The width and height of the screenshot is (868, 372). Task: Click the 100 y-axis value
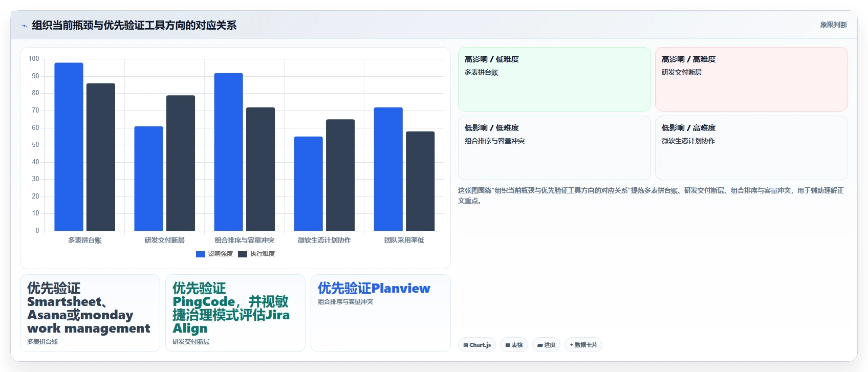(34, 59)
